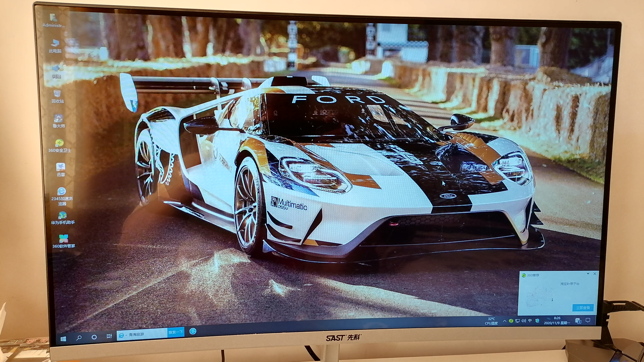Viewport: 644px width, 362px height.
Task: Click the 立即查看 button in the popup
Action: [583, 308]
